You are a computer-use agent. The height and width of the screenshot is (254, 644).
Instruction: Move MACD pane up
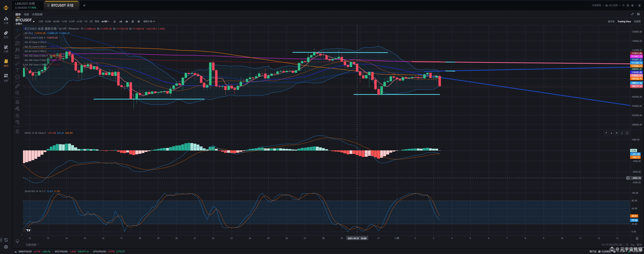click(606, 133)
